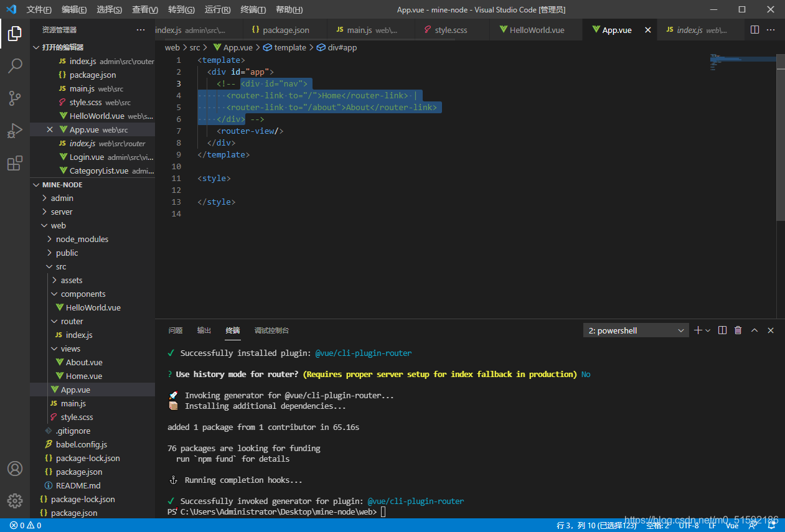The width and height of the screenshot is (785, 532).
Task: Click the Manage gear icon
Action: [15, 500]
